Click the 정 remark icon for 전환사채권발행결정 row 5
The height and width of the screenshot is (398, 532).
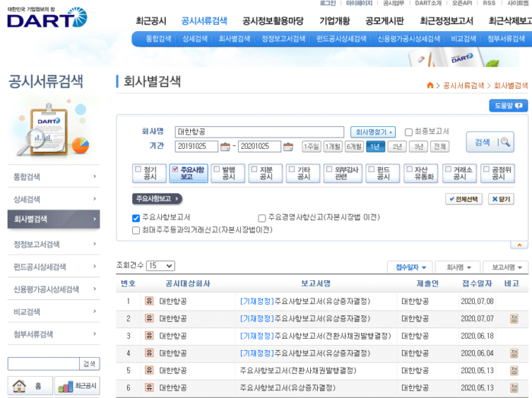(514, 370)
